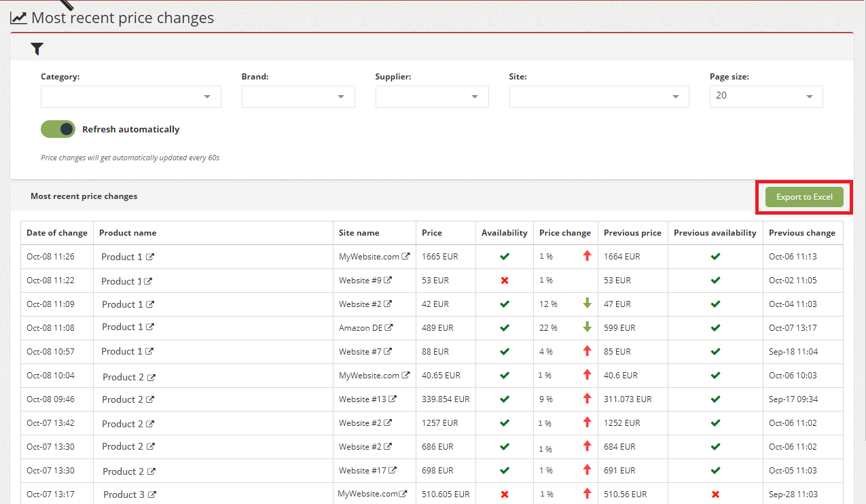Image resolution: width=866 pixels, height=504 pixels.
Task: Click Product 1 external link icon in Website #9 row
Action: 148,281
